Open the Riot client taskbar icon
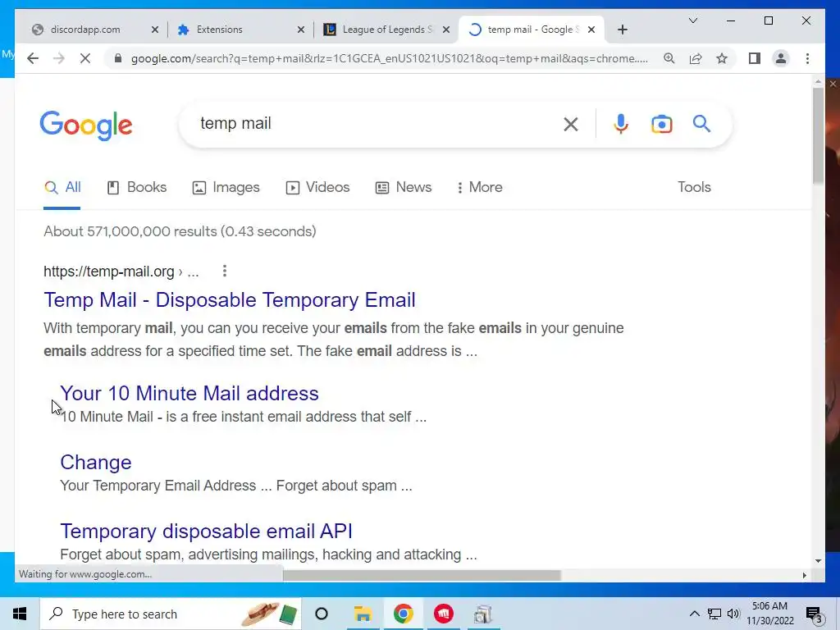This screenshot has height=630, width=840. coord(444,614)
